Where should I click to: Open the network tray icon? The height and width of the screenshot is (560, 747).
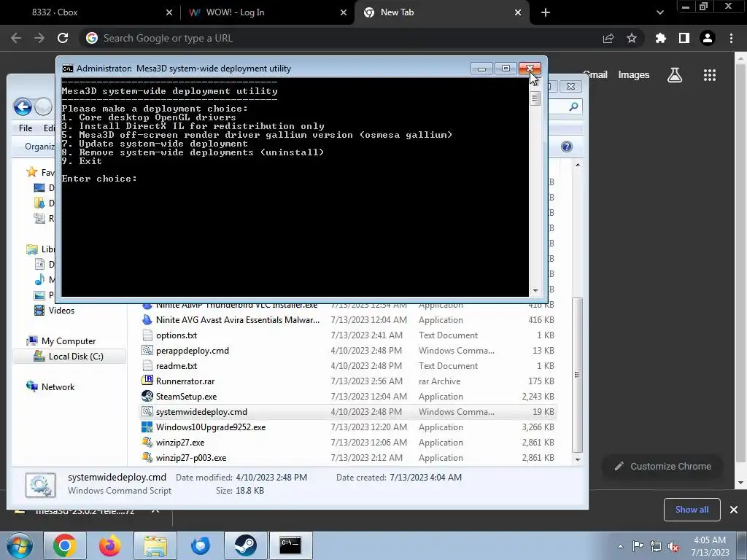(x=656, y=546)
